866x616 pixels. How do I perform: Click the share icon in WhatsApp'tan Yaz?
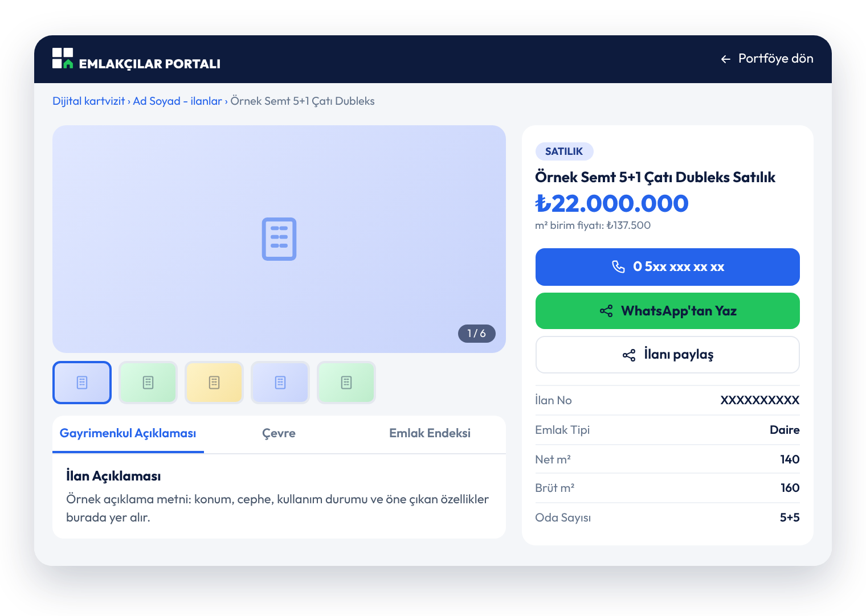(606, 311)
